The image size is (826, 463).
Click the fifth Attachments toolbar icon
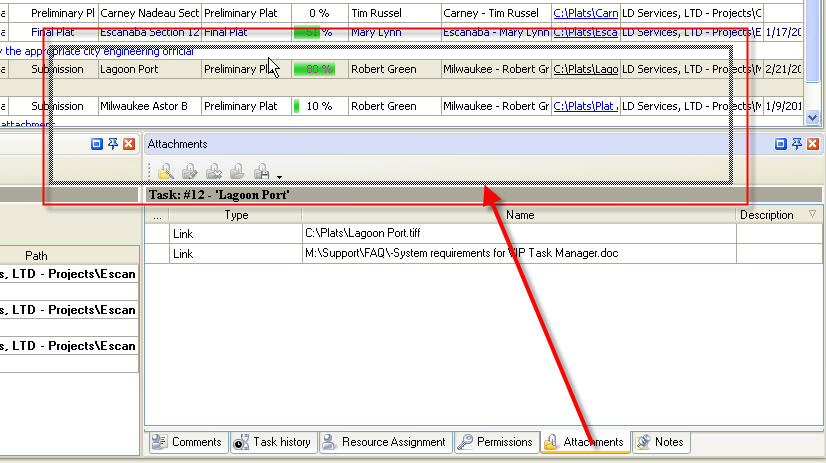click(260, 171)
